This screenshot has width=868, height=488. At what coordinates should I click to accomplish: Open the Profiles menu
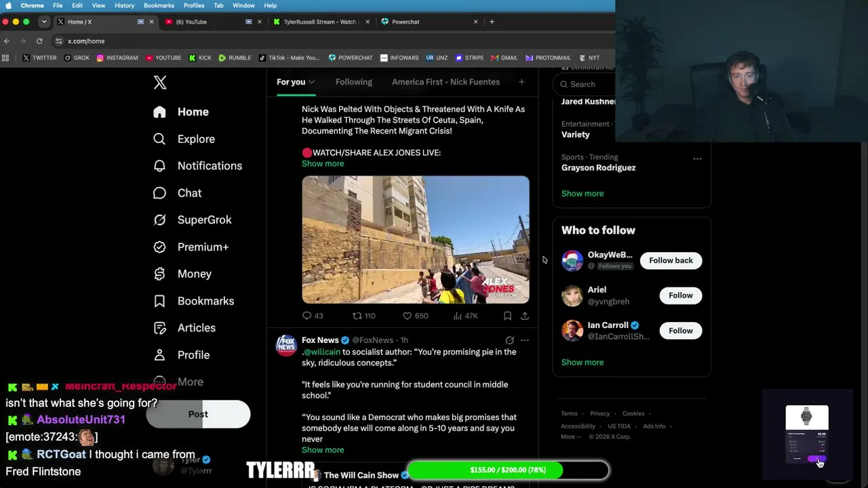(194, 5)
